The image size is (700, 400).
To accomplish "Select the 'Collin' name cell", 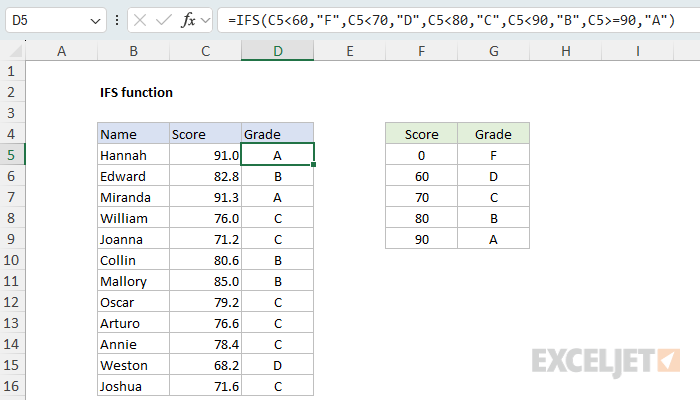I will (133, 260).
